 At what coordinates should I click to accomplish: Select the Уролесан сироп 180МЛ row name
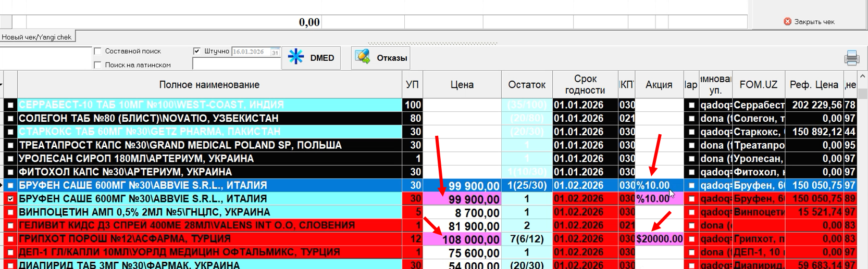(x=210, y=159)
